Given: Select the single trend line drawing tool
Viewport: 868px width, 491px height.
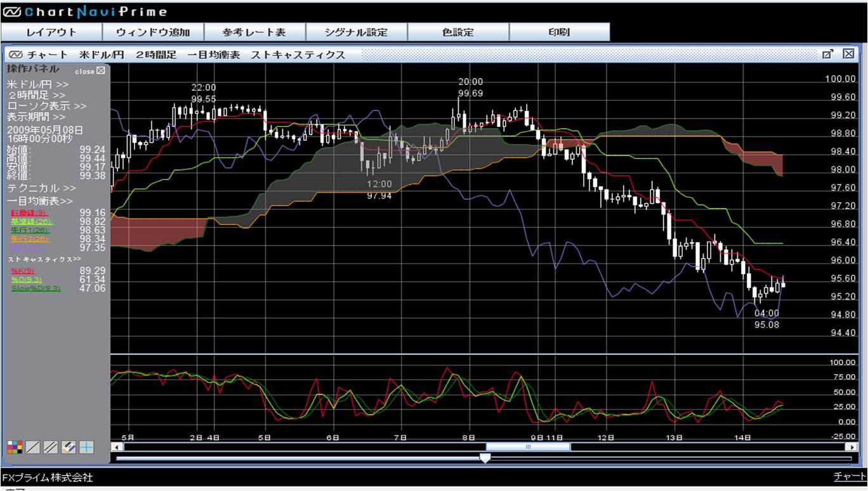Looking at the screenshot, I should (32, 447).
